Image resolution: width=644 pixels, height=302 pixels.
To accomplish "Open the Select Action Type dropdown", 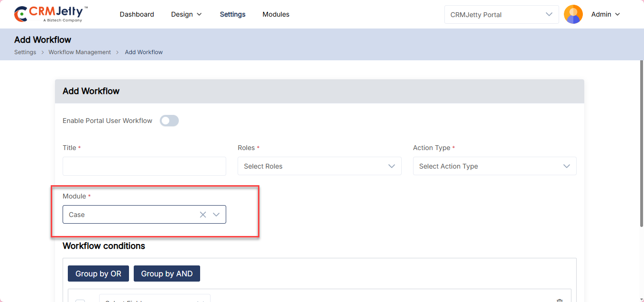I will 494,166.
